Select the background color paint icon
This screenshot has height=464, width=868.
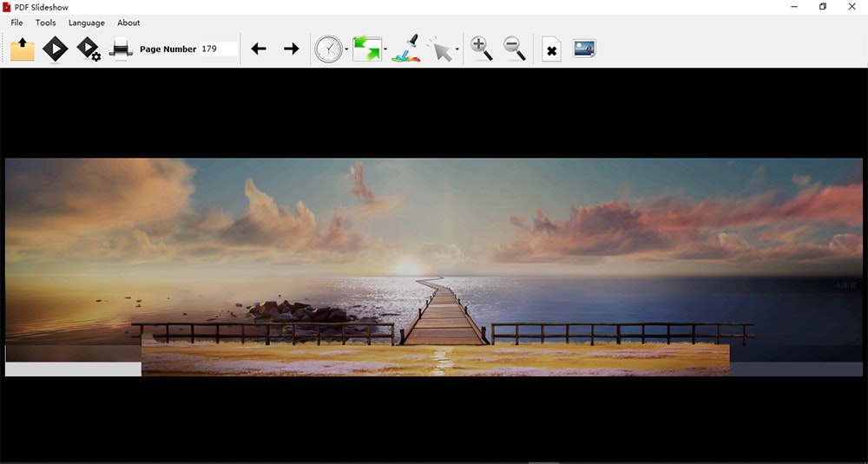pyautogui.click(x=406, y=49)
